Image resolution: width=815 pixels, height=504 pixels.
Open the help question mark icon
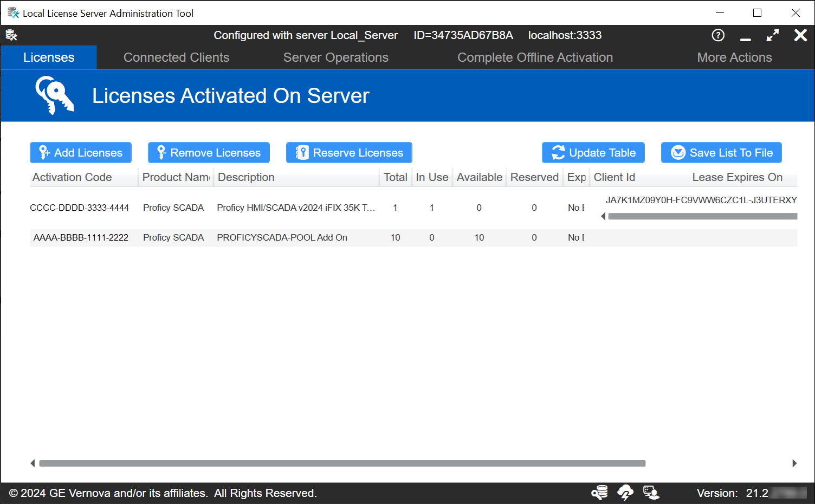[x=718, y=35]
